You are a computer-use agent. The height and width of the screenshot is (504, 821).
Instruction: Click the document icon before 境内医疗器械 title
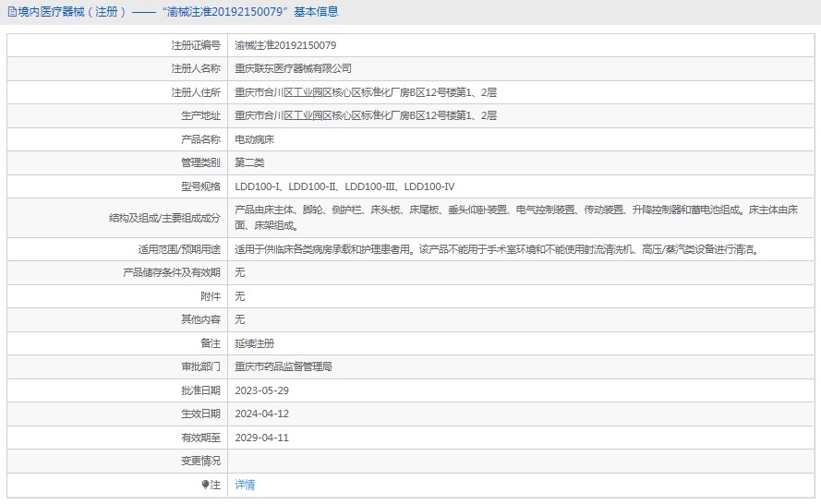click(11, 11)
